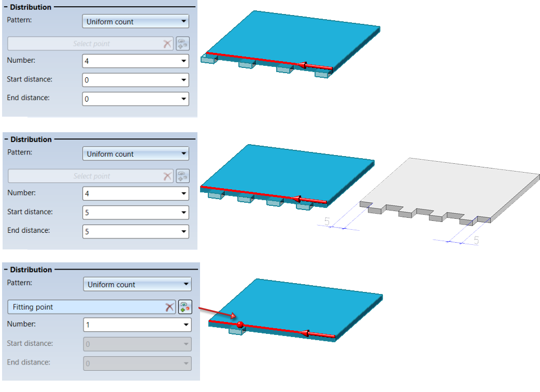Click point picker icon in Start distance 5 panel

(x=183, y=176)
